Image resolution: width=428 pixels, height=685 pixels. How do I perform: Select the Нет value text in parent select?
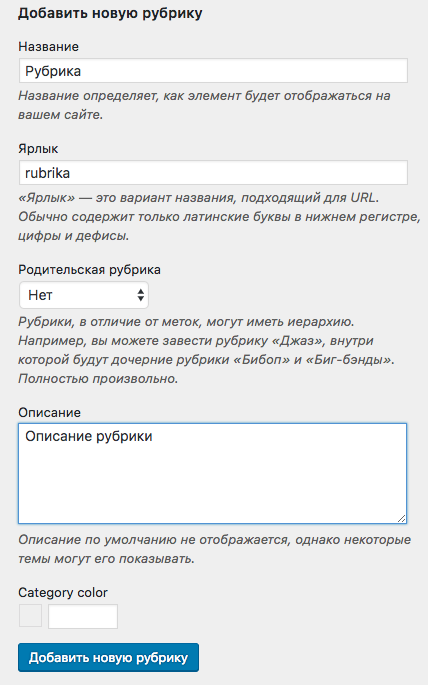point(40,295)
